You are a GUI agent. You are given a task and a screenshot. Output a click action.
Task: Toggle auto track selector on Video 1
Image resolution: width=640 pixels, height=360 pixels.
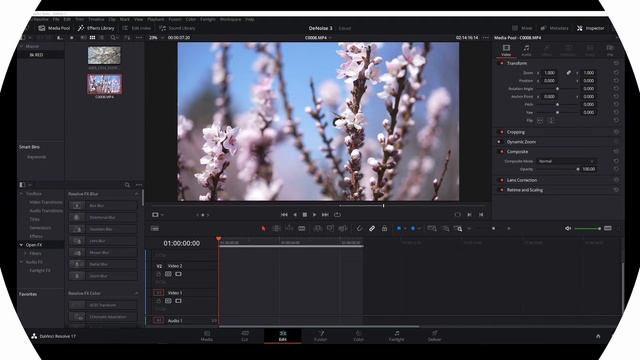(168, 301)
